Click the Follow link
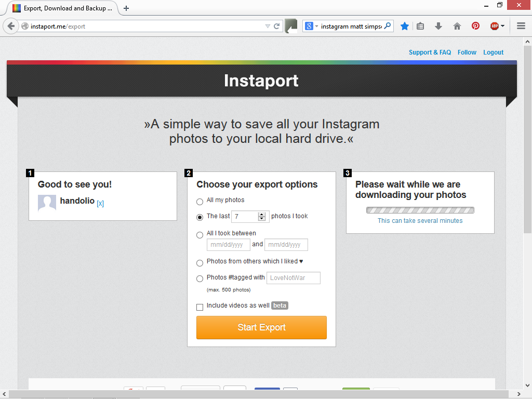532x399 pixels. tap(467, 52)
